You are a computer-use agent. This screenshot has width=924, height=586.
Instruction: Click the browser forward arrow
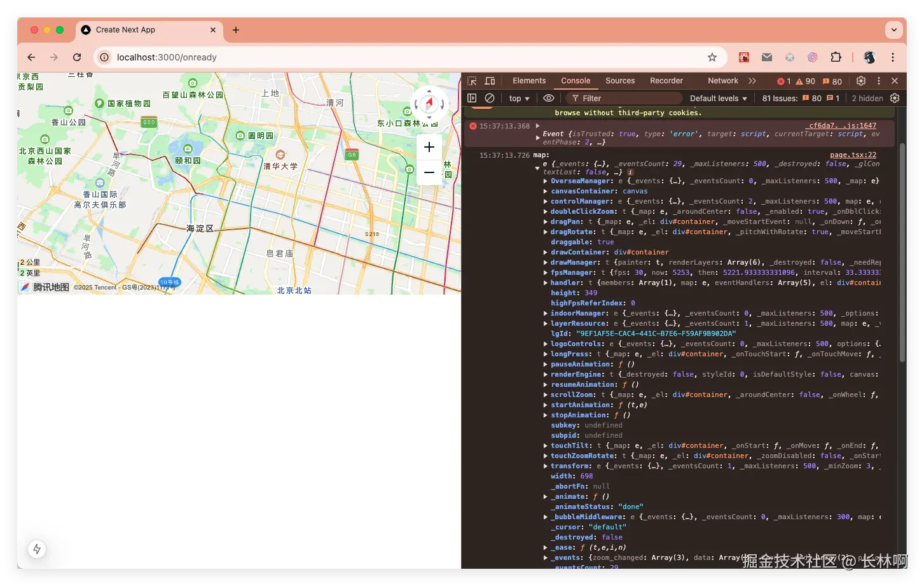(x=54, y=57)
